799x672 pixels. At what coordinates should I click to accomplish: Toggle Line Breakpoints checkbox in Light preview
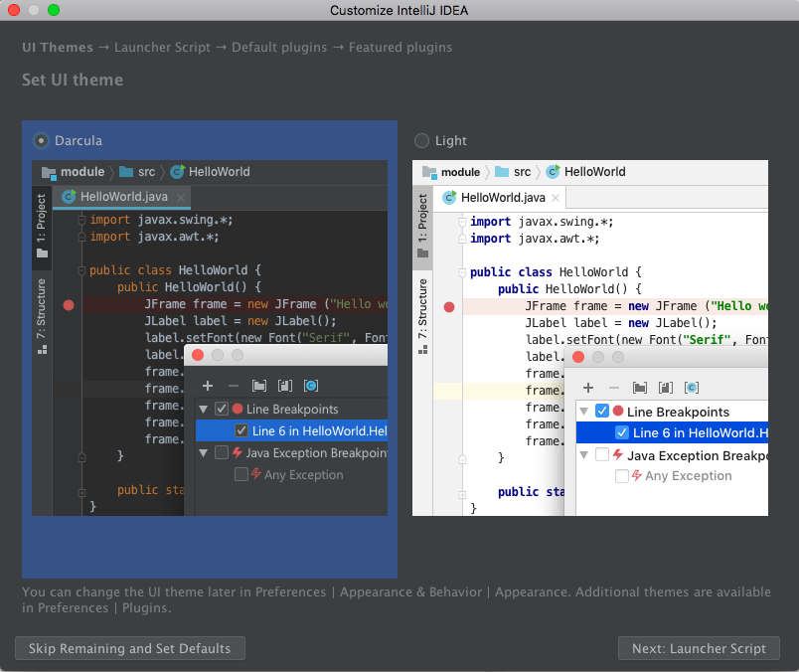click(x=602, y=411)
